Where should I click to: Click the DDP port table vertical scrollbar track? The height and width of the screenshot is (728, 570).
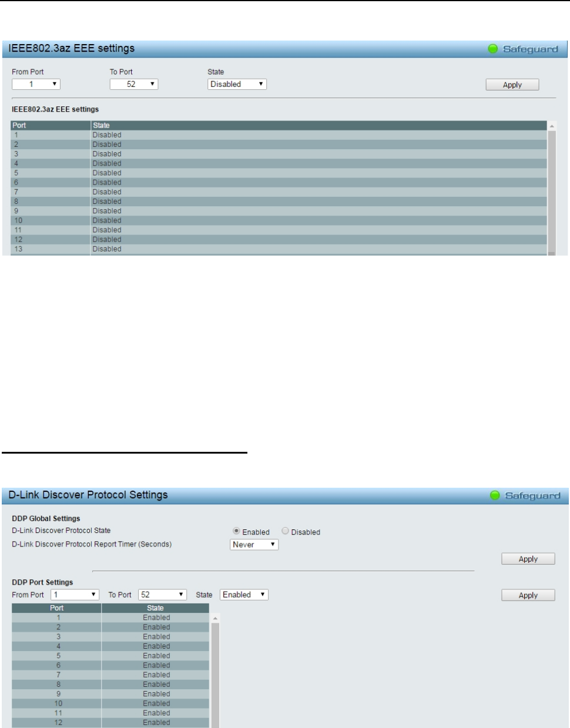pyautogui.click(x=215, y=675)
